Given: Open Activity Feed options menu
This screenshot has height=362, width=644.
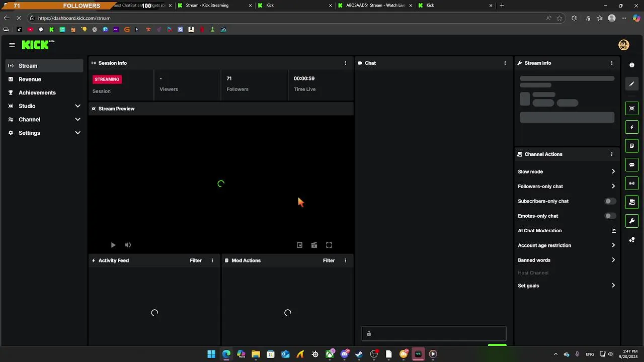Looking at the screenshot, I should (x=212, y=260).
